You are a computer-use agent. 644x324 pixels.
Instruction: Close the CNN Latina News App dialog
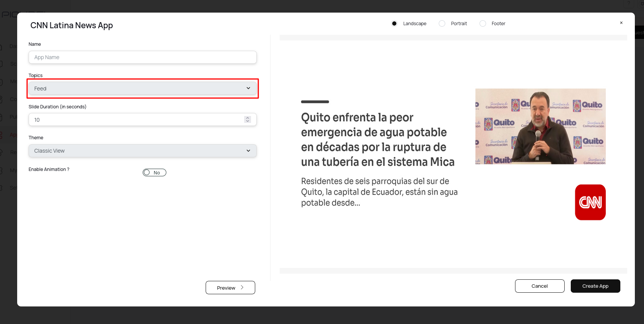pyautogui.click(x=621, y=23)
